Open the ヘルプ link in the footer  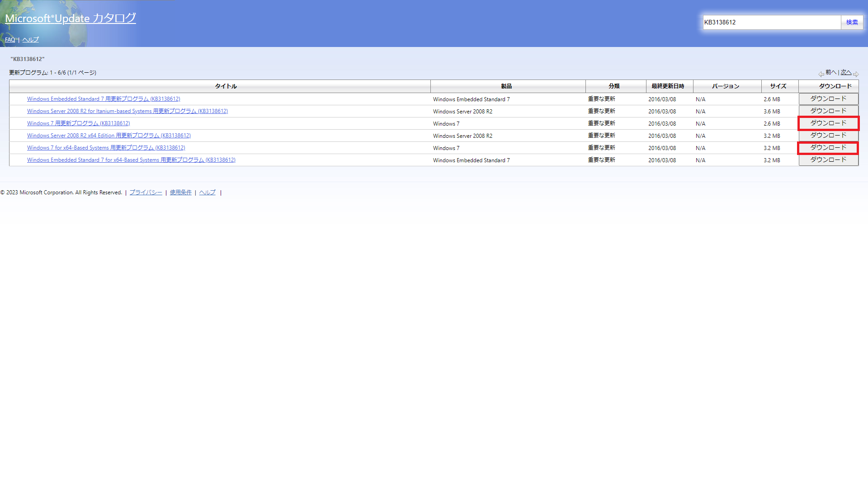click(208, 192)
